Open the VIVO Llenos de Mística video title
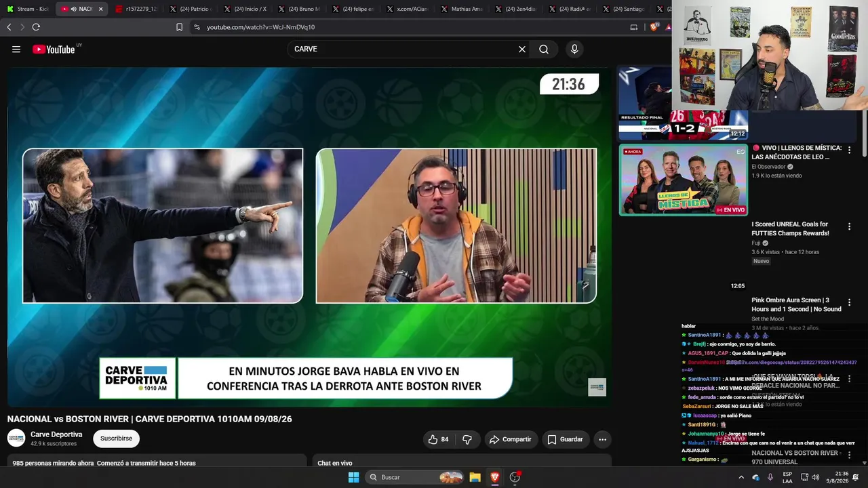The image size is (868, 488). coord(796,152)
